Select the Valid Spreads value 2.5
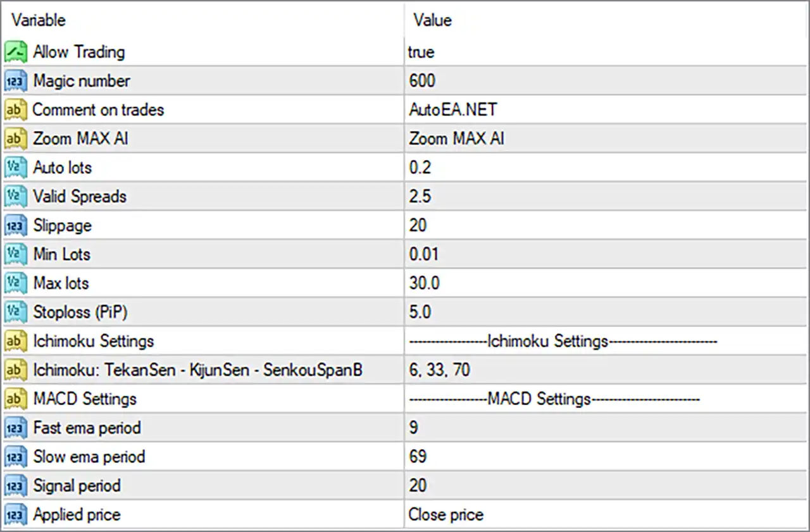 point(420,197)
